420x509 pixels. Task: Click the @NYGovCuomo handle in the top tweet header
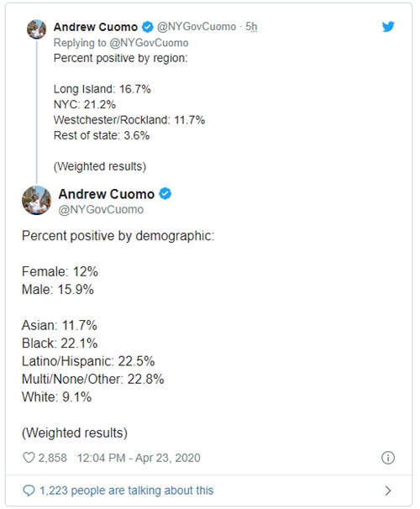pos(197,27)
